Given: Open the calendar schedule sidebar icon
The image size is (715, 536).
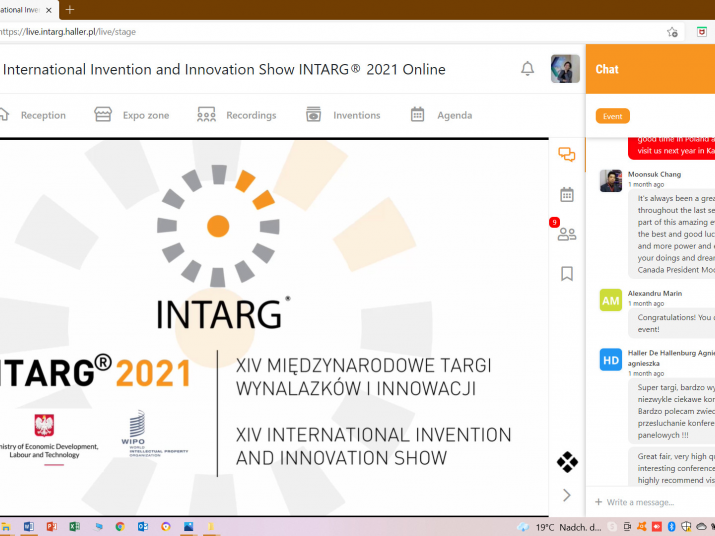Looking at the screenshot, I should coord(567,194).
